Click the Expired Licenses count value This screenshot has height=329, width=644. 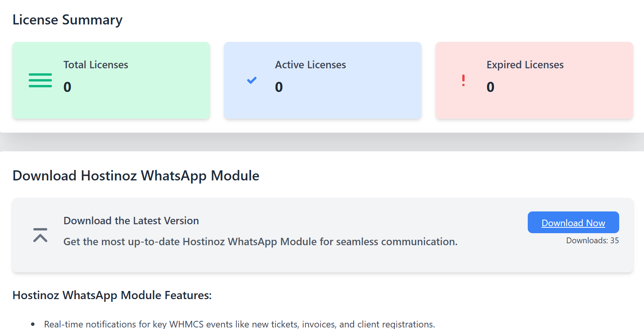[x=490, y=87]
